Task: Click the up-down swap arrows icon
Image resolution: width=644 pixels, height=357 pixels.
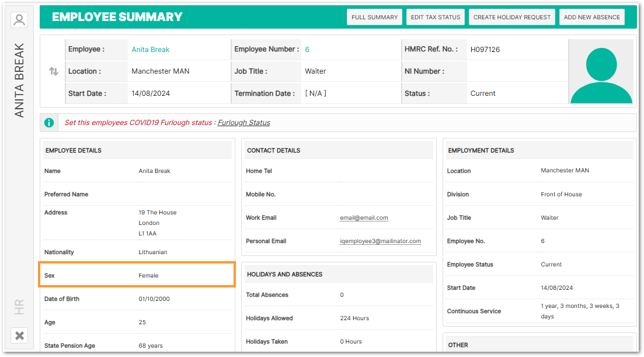Action: pos(54,71)
